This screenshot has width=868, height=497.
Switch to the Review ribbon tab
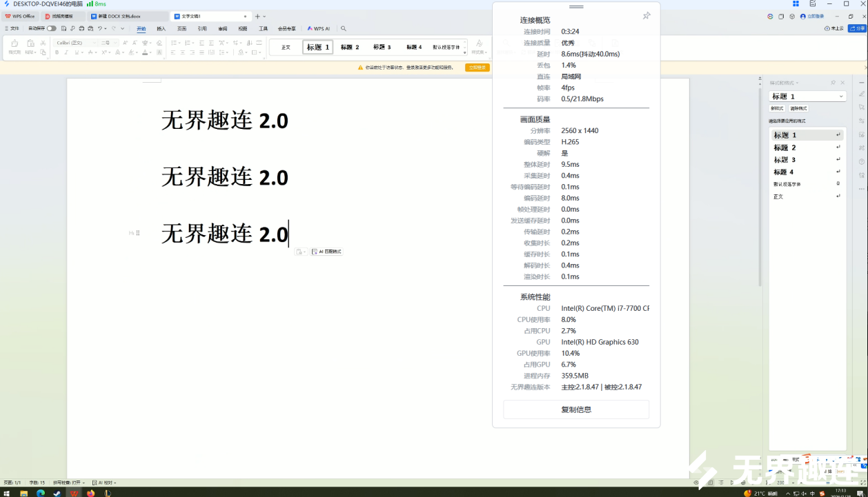click(x=223, y=29)
